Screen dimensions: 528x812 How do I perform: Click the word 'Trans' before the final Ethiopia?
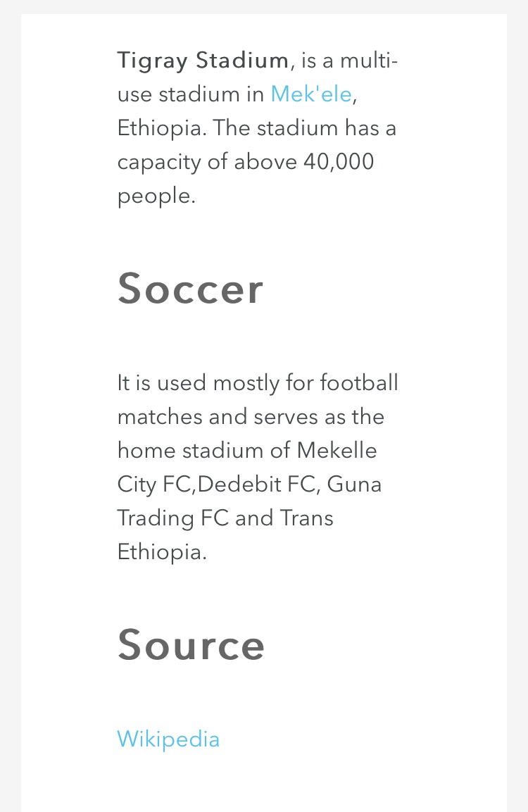(x=306, y=518)
